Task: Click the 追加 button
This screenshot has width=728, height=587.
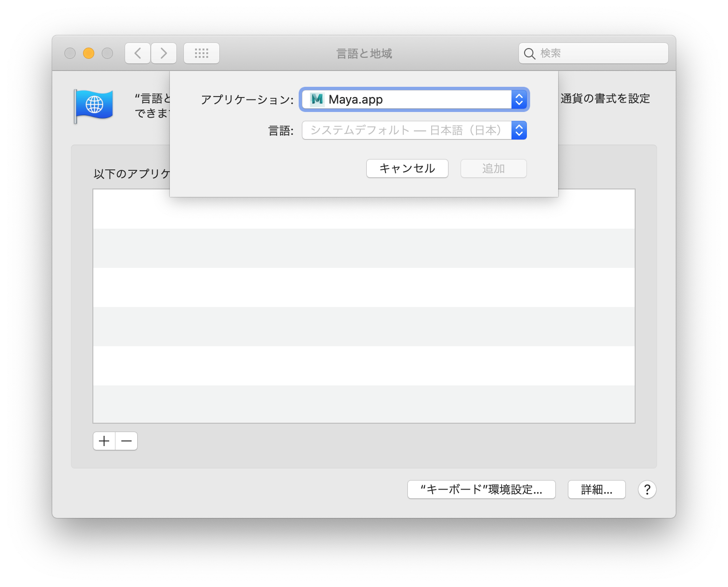Action: pyautogui.click(x=493, y=168)
